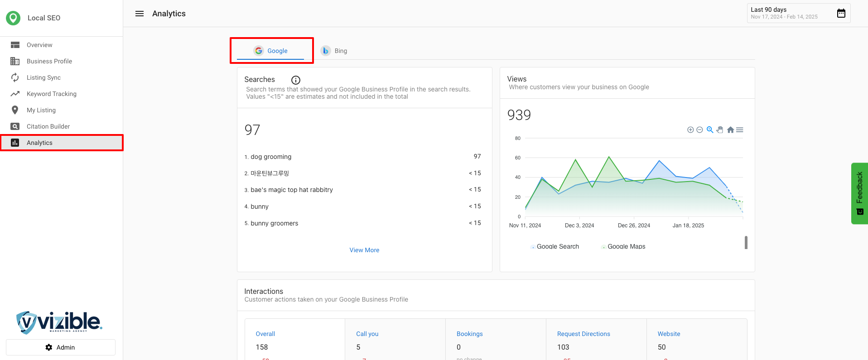This screenshot has width=868, height=360.
Task: Click the Admin gear icon
Action: click(49, 347)
